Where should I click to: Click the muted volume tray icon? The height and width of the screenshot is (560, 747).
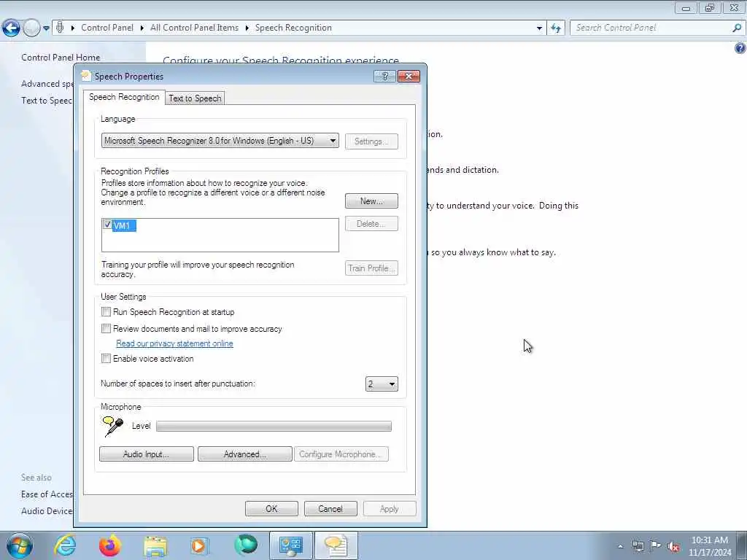pos(673,547)
